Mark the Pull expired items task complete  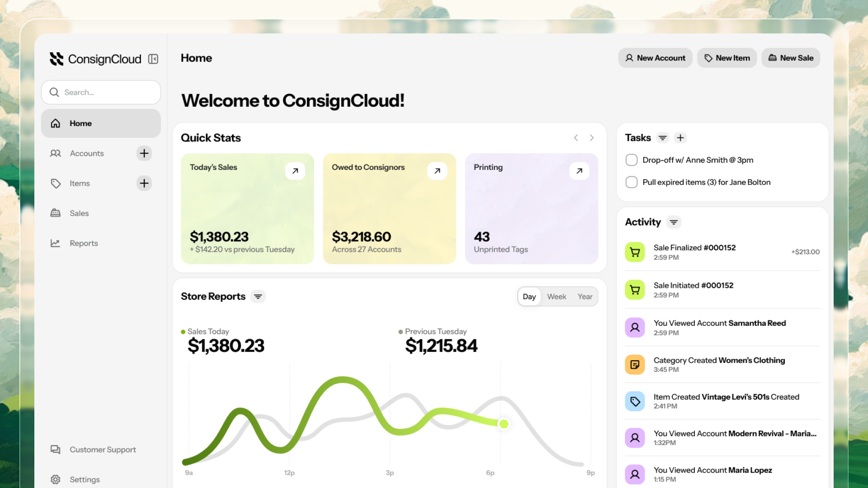click(x=631, y=182)
